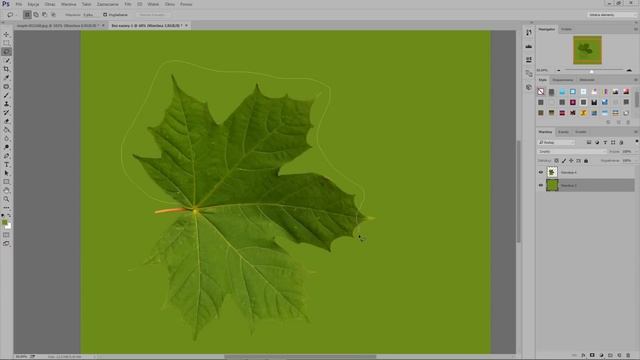Select the Path Selection tool

(x=6, y=173)
